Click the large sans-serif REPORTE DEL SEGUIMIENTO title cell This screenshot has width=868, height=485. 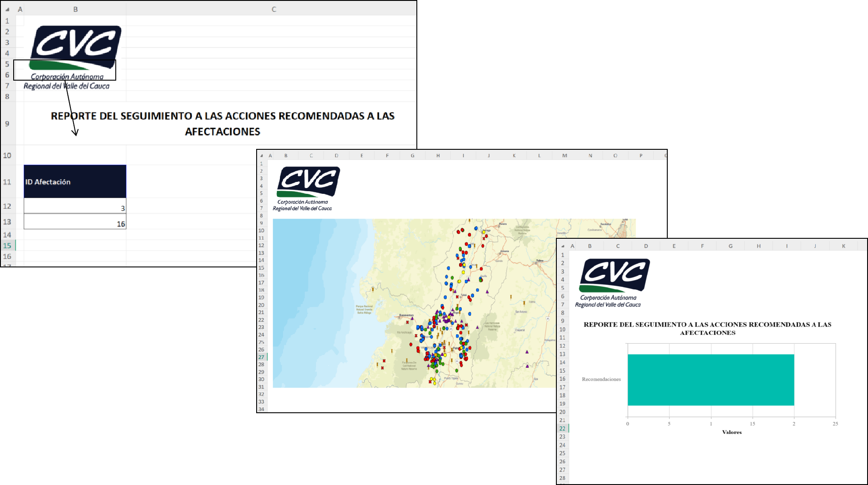coord(223,124)
